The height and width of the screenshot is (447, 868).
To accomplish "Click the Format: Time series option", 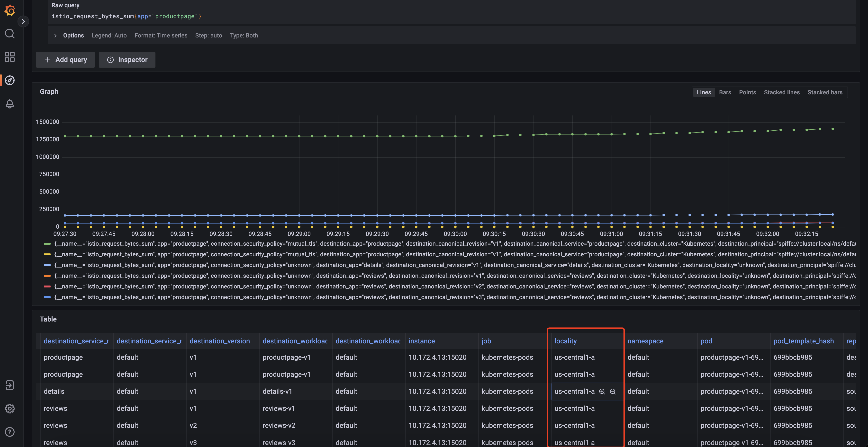I will click(161, 35).
